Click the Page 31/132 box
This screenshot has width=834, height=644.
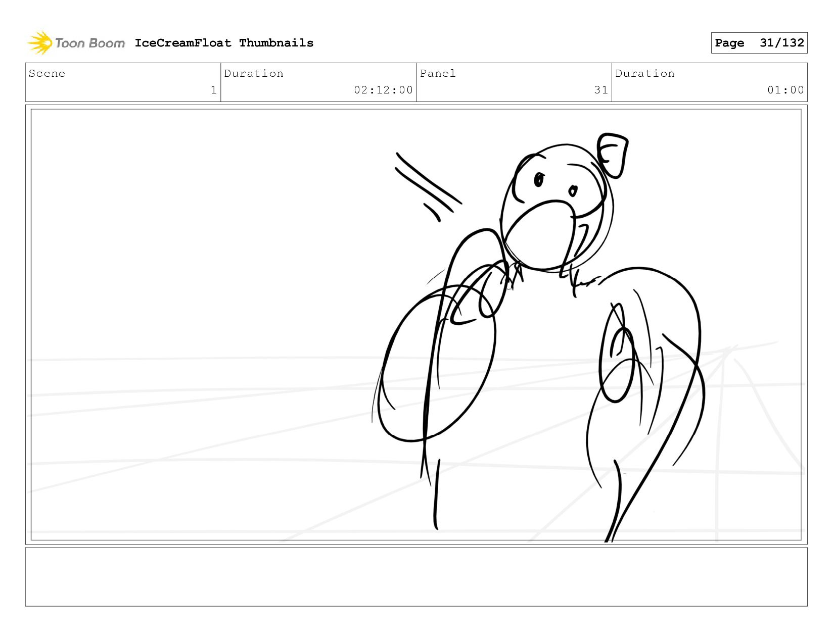759,43
